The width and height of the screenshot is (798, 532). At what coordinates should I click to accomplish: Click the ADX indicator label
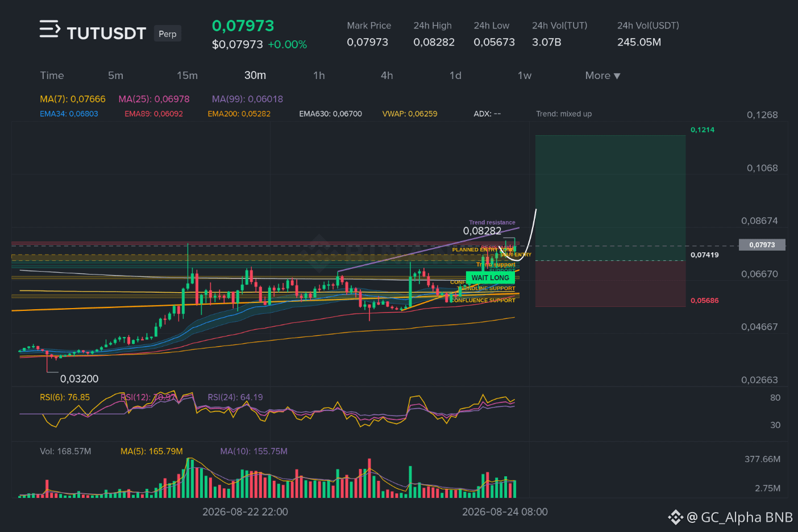(x=487, y=114)
